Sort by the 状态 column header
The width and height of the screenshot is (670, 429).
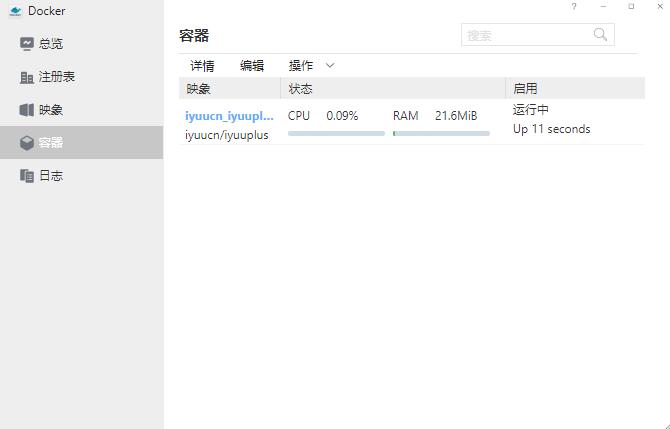[x=393, y=88]
